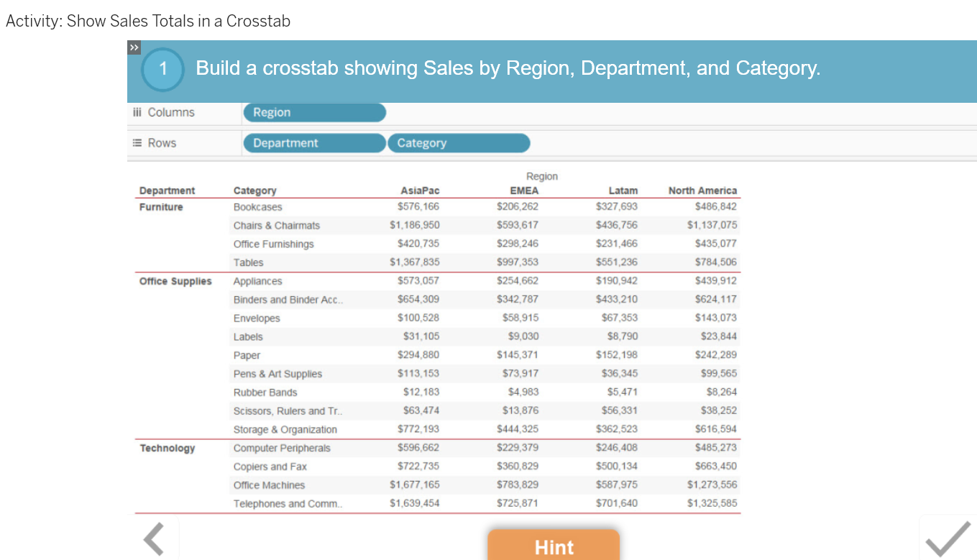Select the Office Machines category

269,485
